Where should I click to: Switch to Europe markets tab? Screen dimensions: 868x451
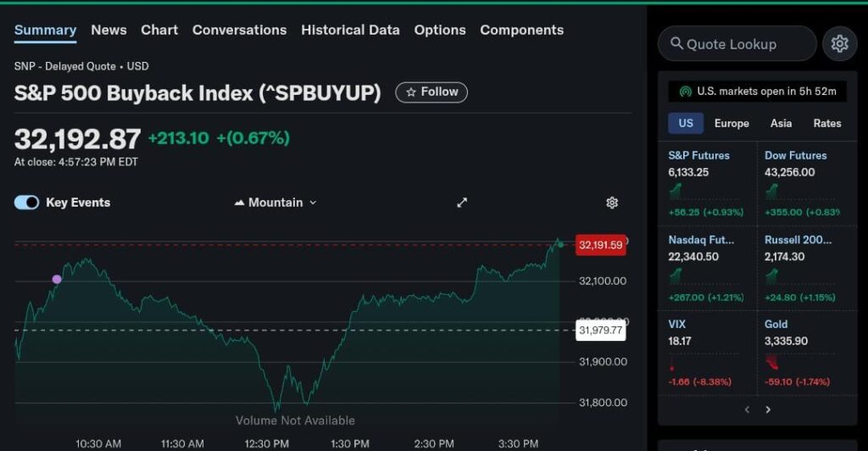pos(732,124)
